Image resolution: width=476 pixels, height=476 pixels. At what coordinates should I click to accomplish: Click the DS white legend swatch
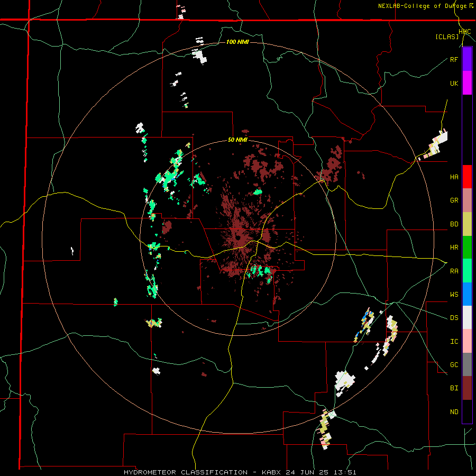467,317
